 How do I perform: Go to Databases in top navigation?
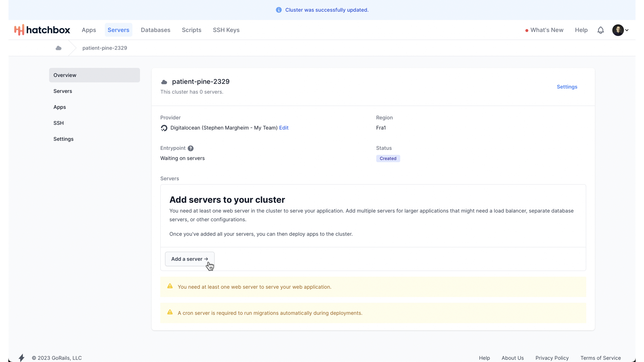(155, 30)
